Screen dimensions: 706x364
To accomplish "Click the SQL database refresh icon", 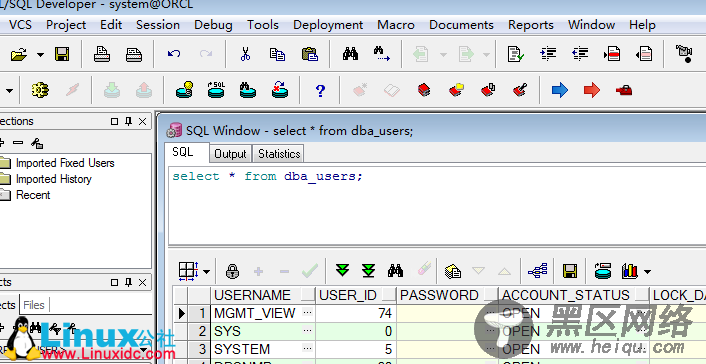I will pos(216,90).
